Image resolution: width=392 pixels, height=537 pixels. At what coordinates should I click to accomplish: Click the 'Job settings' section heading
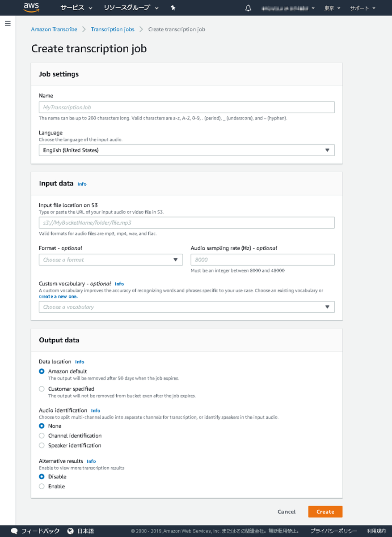click(59, 74)
